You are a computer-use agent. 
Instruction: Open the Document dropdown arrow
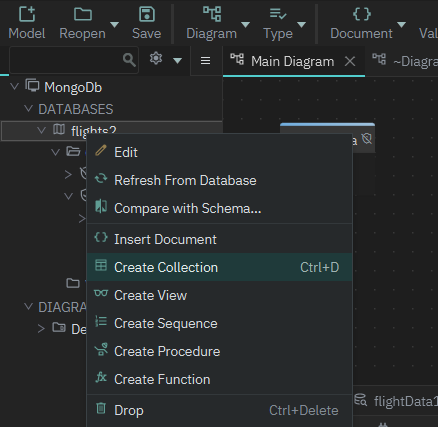[402, 25]
